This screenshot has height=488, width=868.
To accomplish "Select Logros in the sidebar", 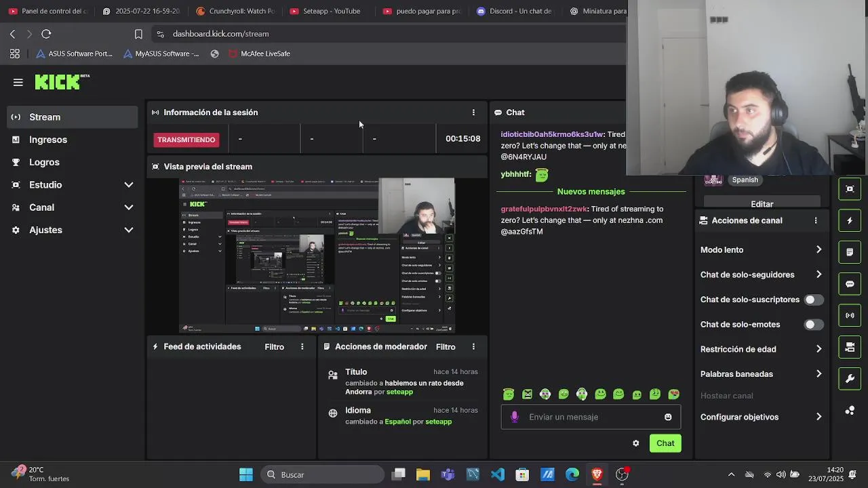I will click(73, 162).
